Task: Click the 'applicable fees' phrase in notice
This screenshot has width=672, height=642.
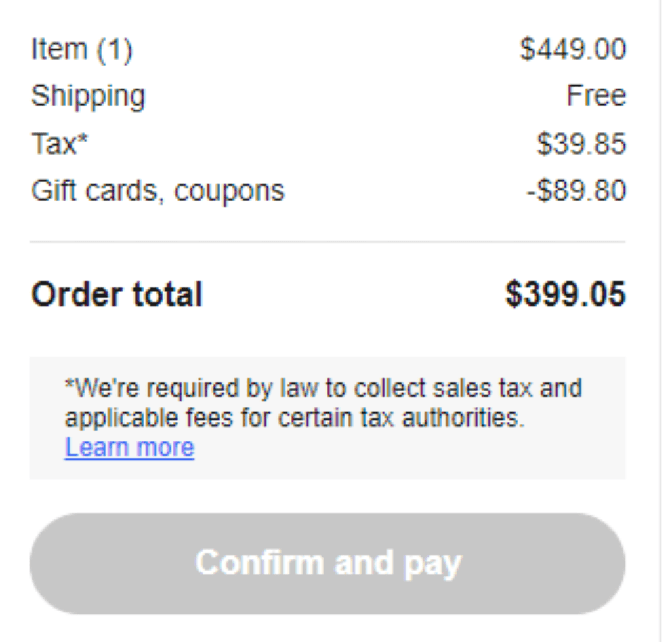Action: tap(149, 419)
